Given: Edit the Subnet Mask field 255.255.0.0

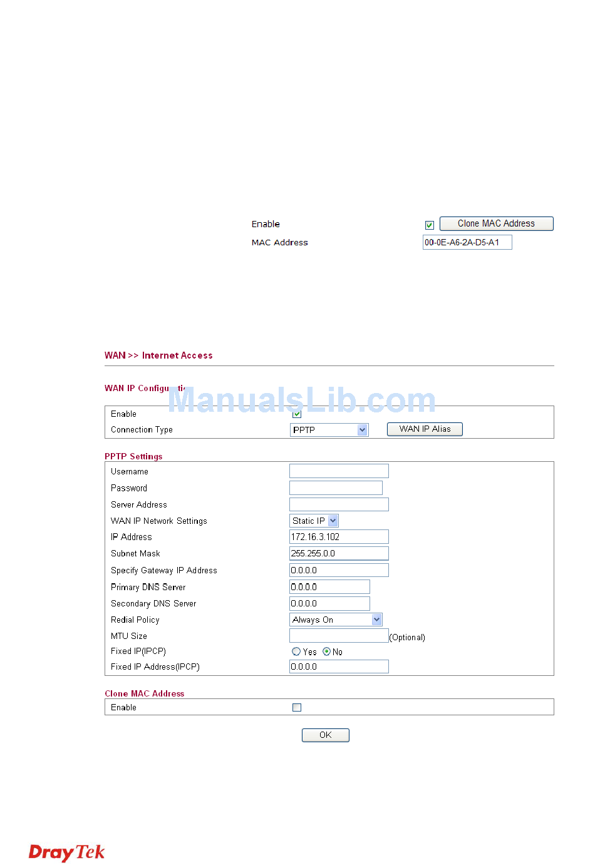Looking at the screenshot, I should point(339,553).
